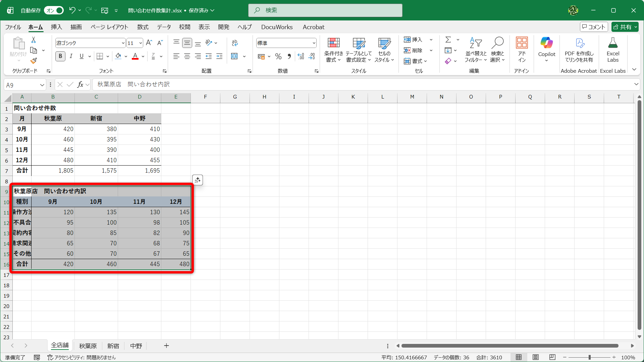Screen dimensions: 644x362
Task: Open the Name Box dropdown arrow
Action: (42, 85)
